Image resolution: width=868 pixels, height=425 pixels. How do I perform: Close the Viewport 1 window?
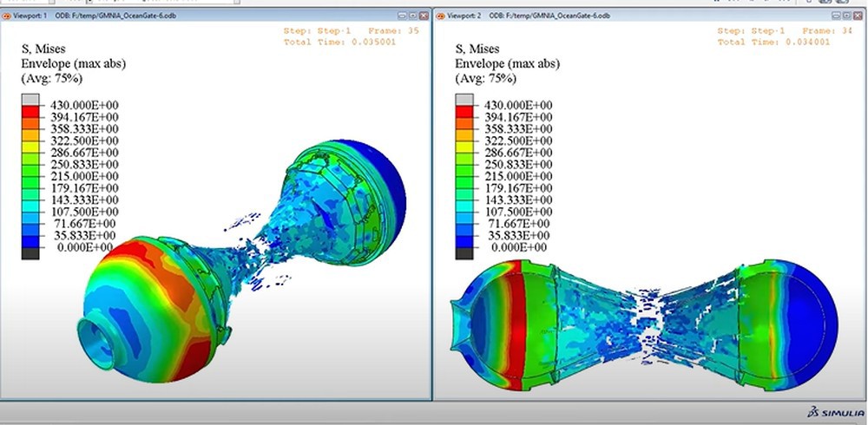tap(423, 16)
